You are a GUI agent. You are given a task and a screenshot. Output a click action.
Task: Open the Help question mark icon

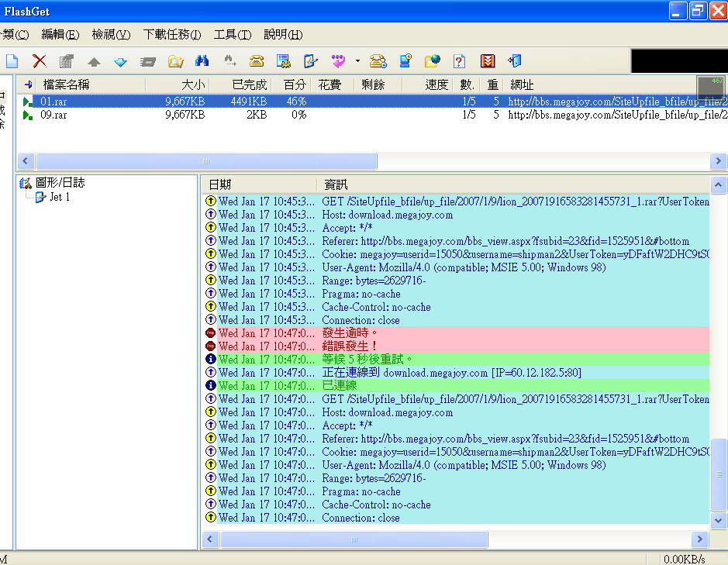[x=459, y=60]
